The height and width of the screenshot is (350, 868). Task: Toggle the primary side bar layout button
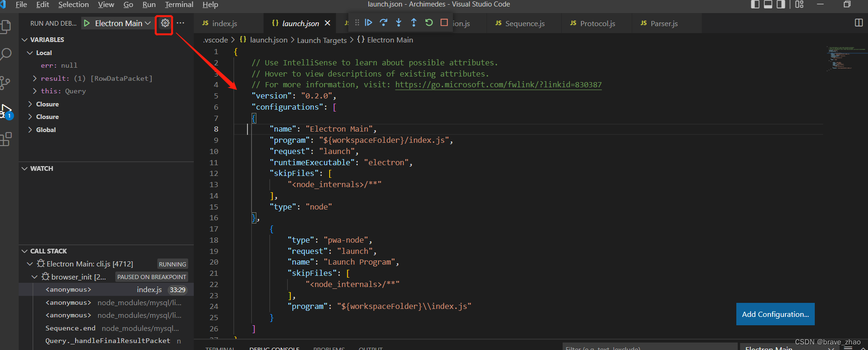pyautogui.click(x=755, y=4)
